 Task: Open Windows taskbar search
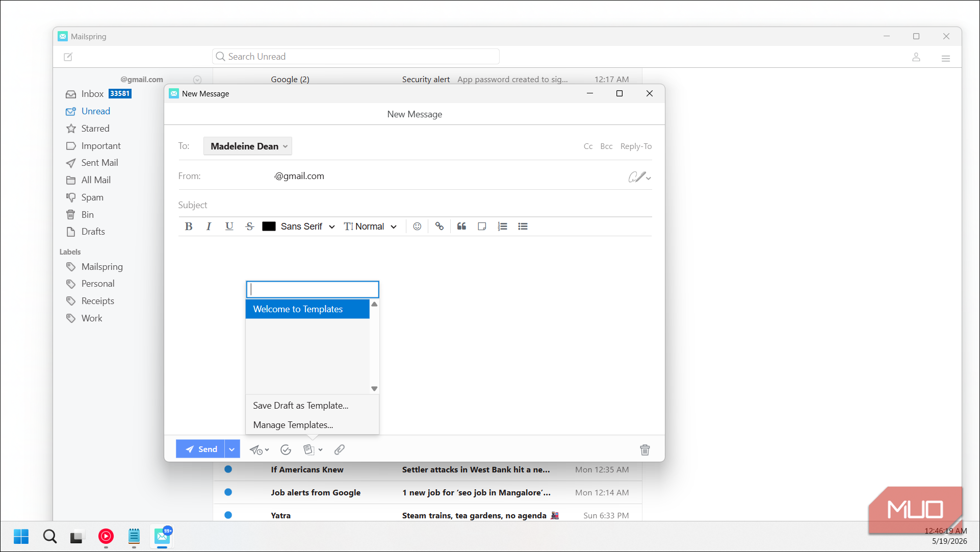click(x=49, y=537)
